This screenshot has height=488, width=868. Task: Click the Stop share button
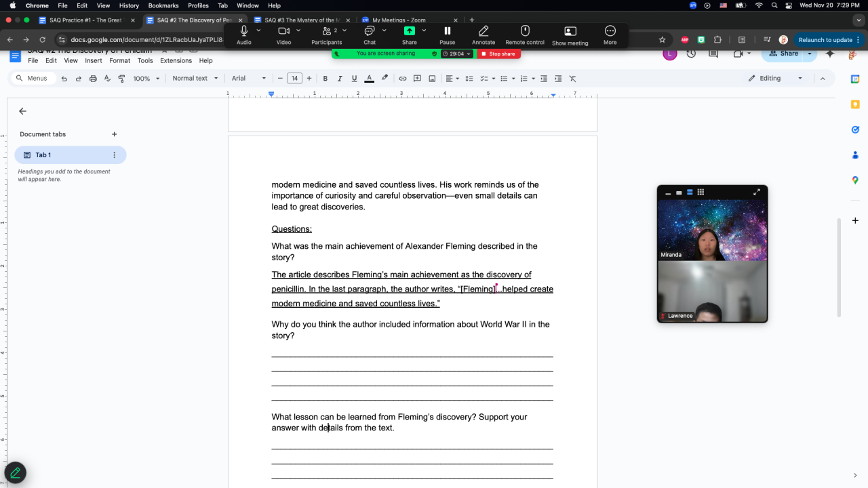(498, 54)
